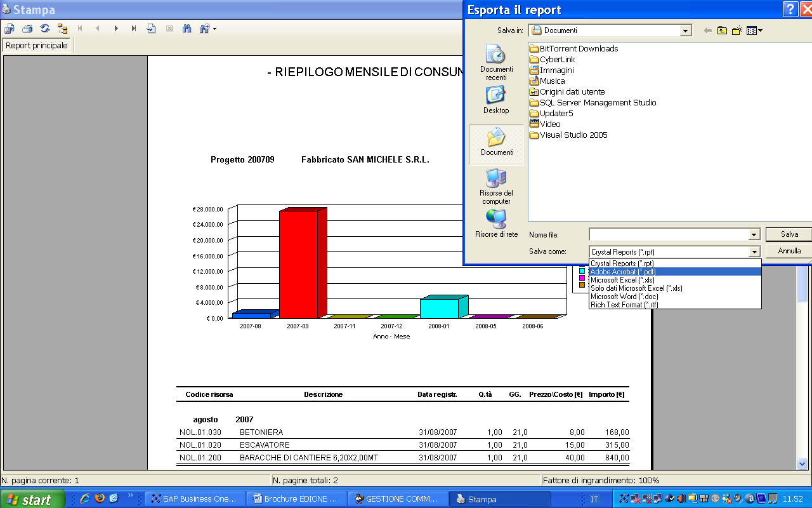The height and width of the screenshot is (508, 812).
Task: Click the brown legend color swatch
Action: [582, 285]
